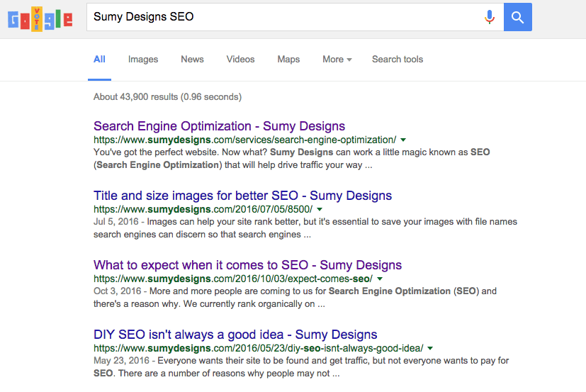This screenshot has width=586, height=392.
Task: Open the Maps tab
Action: pos(288,60)
